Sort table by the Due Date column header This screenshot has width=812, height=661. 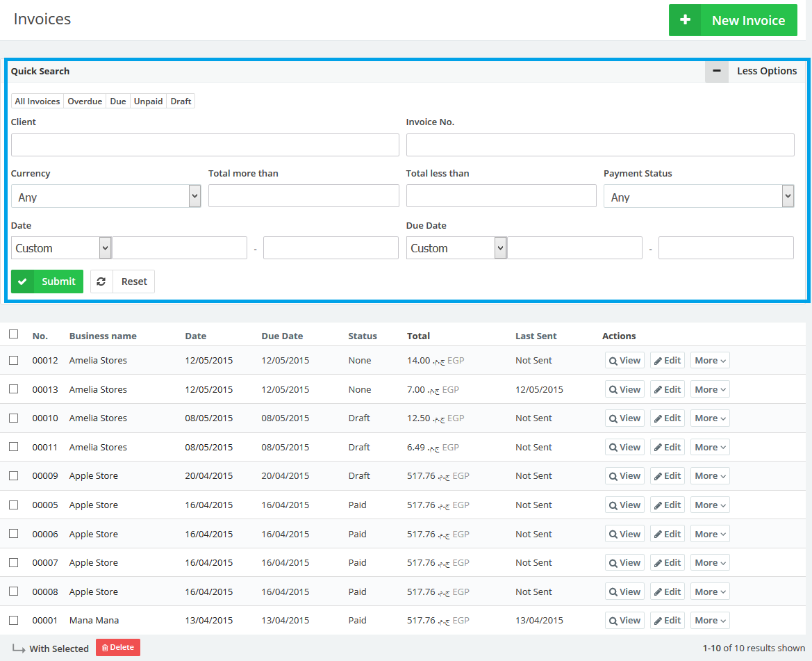tap(282, 336)
